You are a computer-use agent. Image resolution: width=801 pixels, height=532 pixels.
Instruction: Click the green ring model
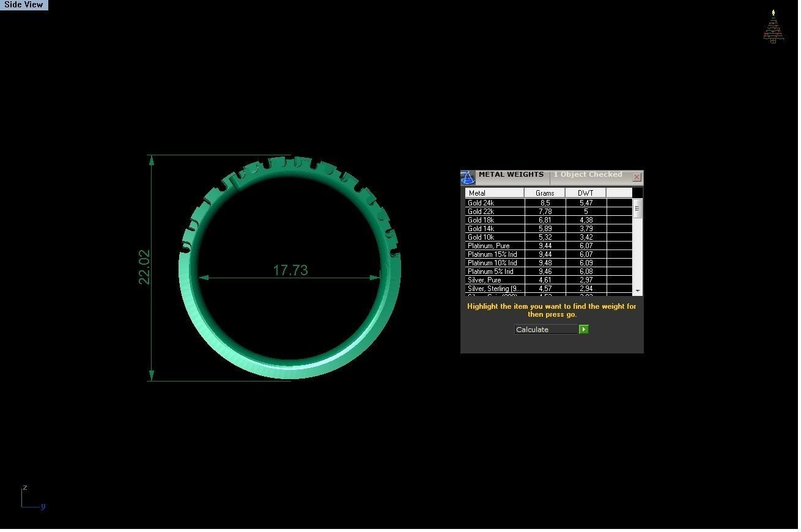290,369
